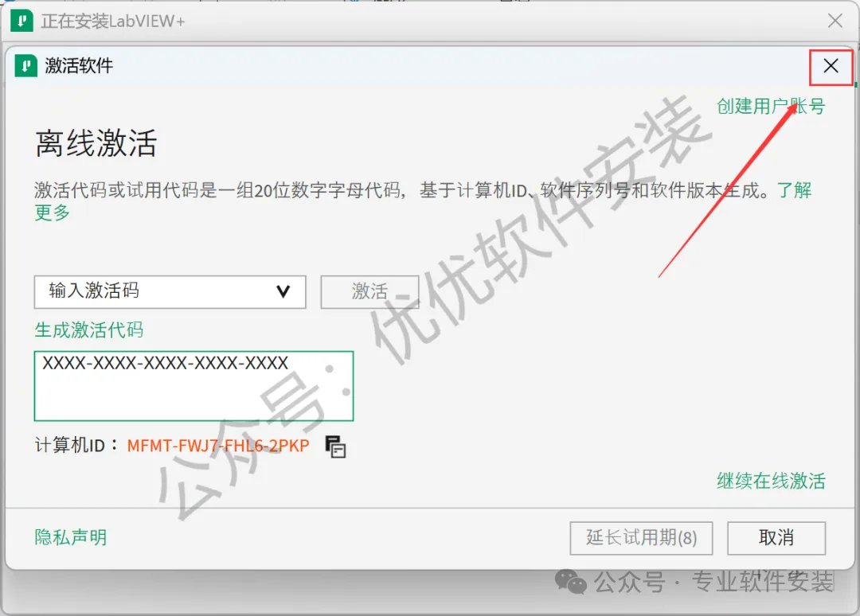Click NI logo in 正在安装LabVIEW+ window
This screenshot has width=860, height=616.
click(22, 21)
